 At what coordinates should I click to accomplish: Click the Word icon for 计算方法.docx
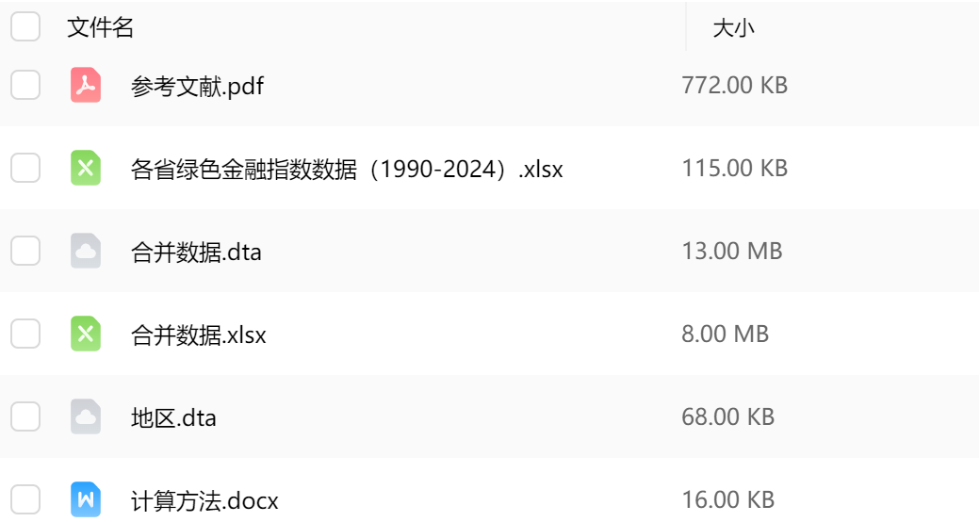(86, 499)
